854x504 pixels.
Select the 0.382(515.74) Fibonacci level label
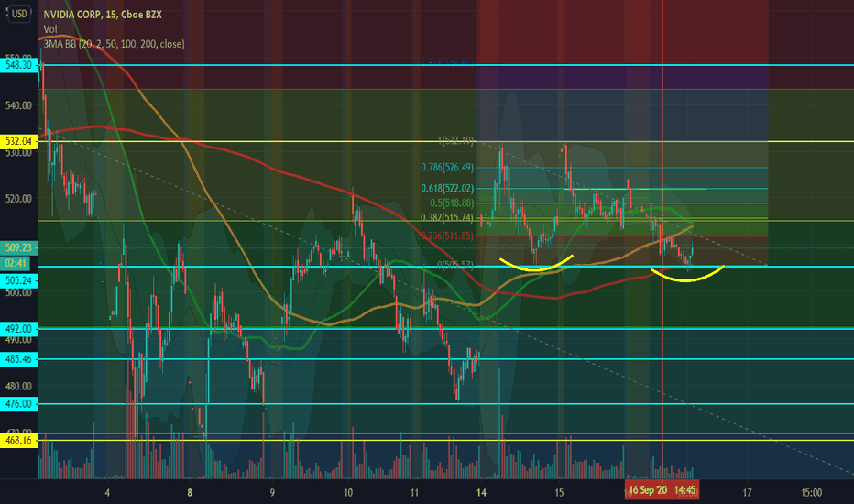[x=447, y=218]
